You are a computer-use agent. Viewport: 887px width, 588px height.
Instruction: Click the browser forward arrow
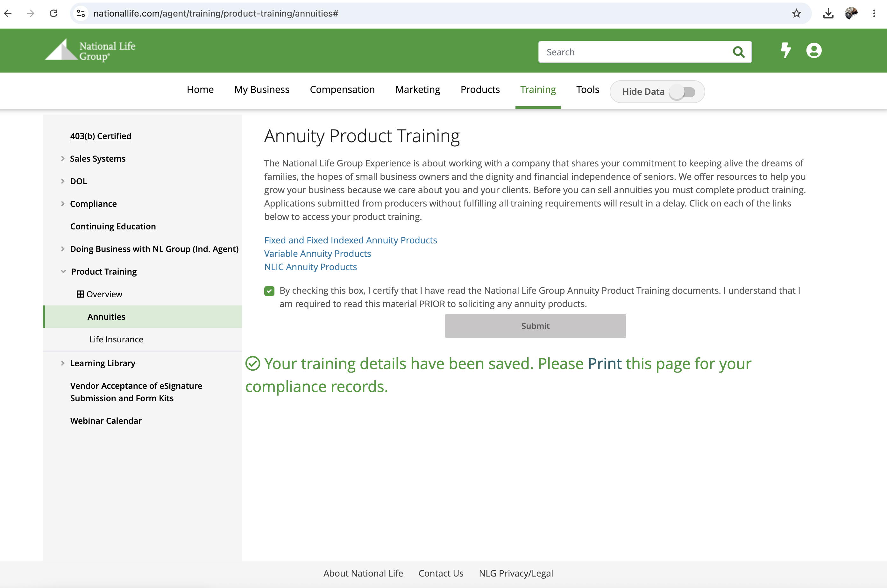click(31, 13)
